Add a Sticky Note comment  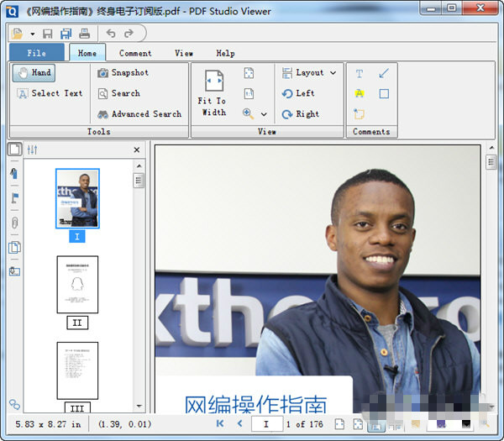[359, 114]
